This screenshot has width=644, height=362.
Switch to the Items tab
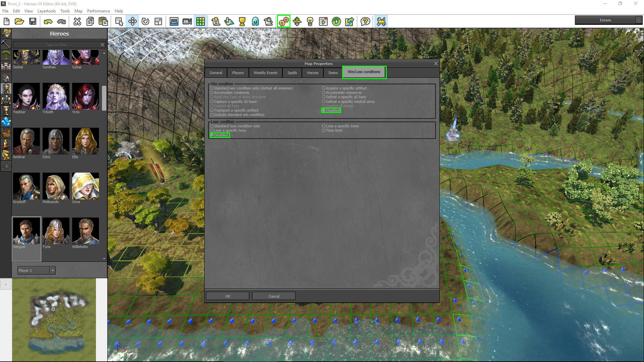pyautogui.click(x=333, y=73)
